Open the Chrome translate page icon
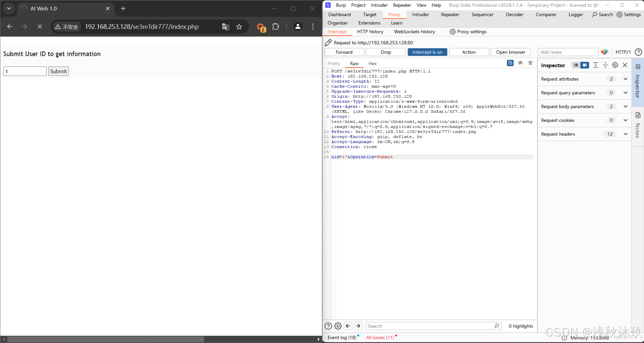The height and width of the screenshot is (343, 644). [226, 27]
